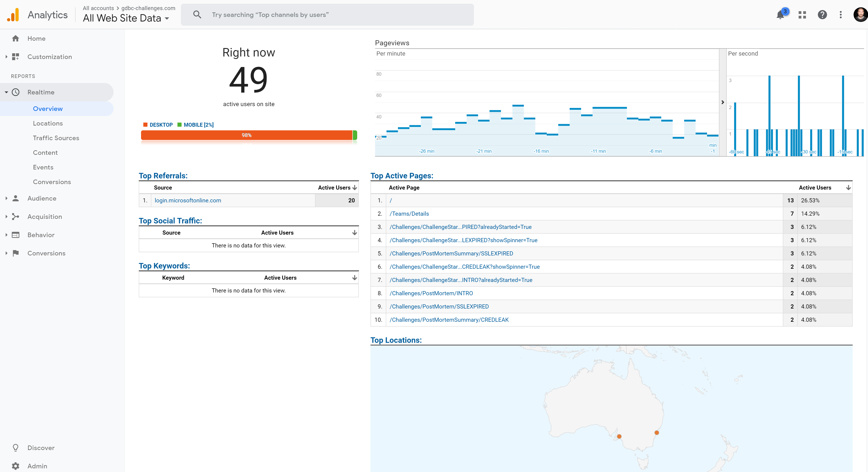
Task: Click the Admin gear icon
Action: pos(16,466)
